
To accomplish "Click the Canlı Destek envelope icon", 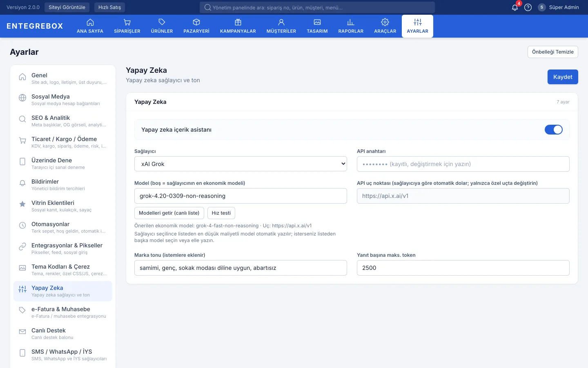I will [x=22, y=332].
